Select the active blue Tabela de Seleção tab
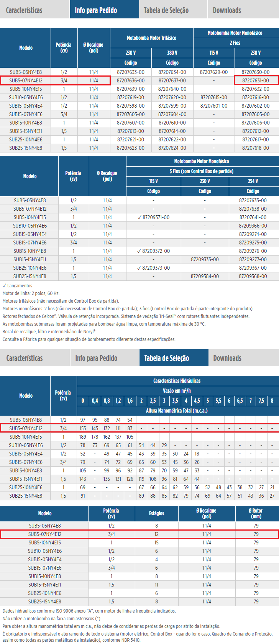 point(166,358)
